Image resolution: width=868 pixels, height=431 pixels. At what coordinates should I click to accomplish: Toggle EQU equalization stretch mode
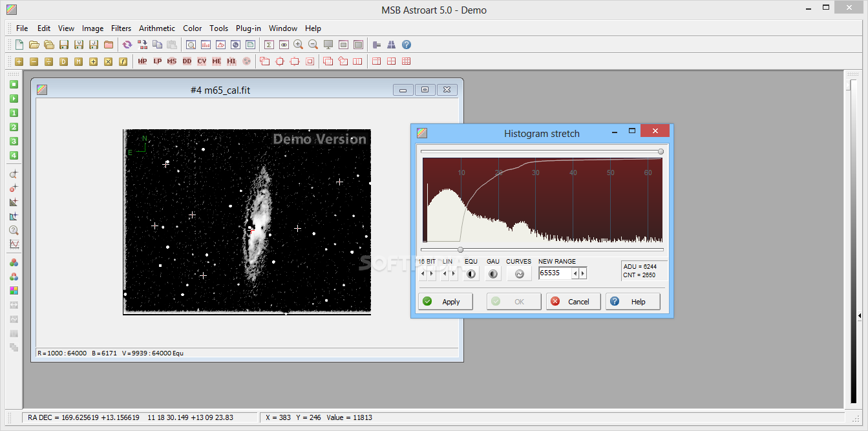coord(471,274)
